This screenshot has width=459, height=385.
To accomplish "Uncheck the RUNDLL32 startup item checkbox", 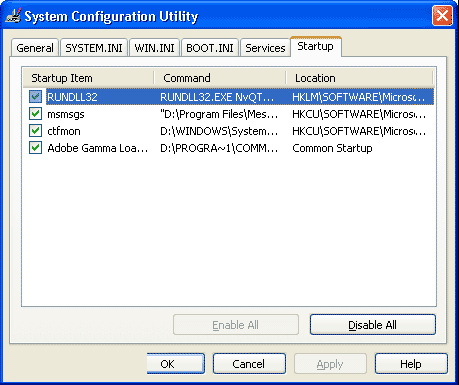I will [x=35, y=97].
